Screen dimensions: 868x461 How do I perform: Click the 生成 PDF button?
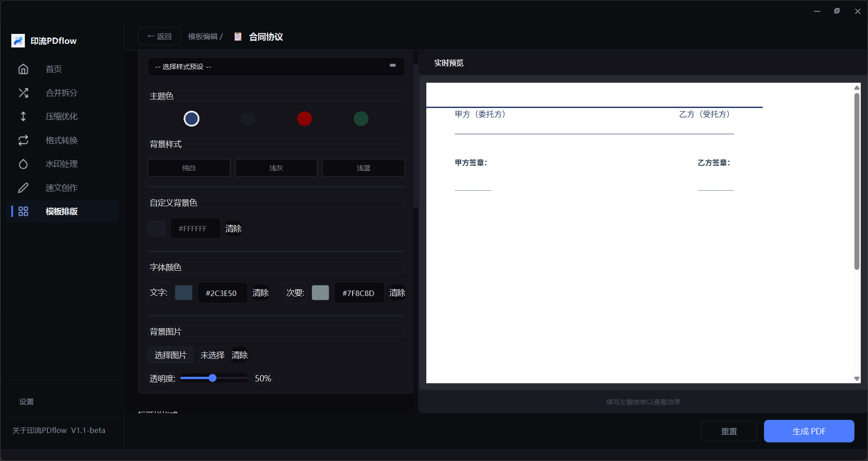(809, 431)
